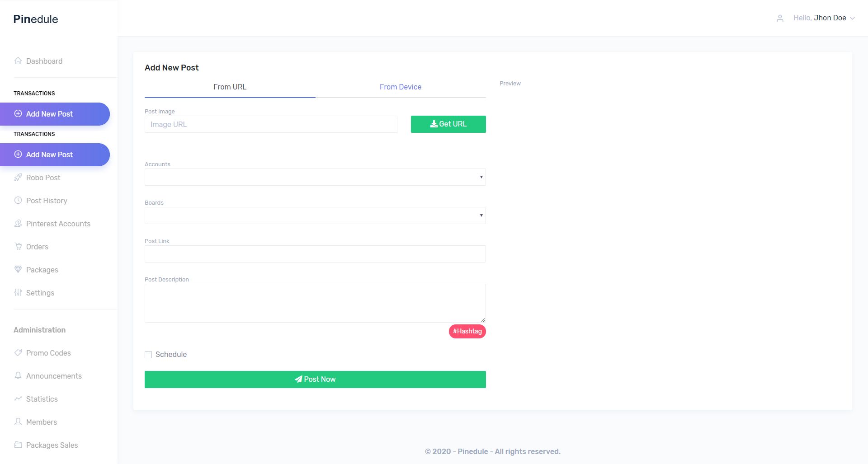This screenshot has width=868, height=464.
Task: Click the Get URL button
Action: click(448, 124)
